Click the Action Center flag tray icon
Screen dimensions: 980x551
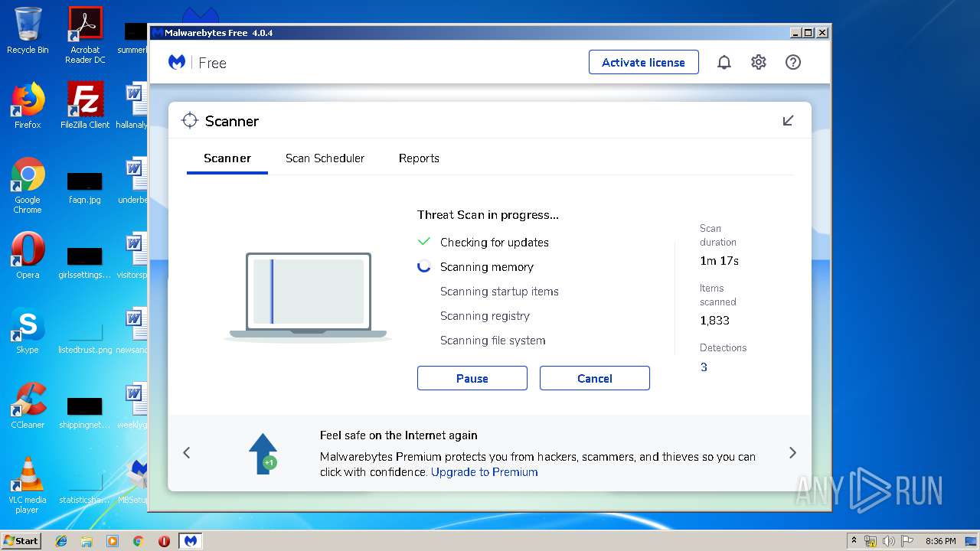pos(908,541)
